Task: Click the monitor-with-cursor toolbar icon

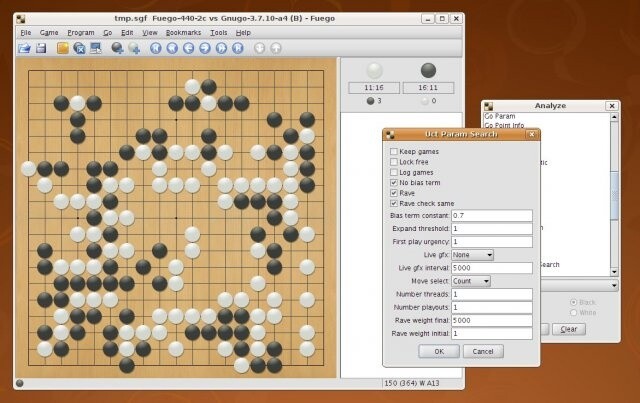Action: 96,48
